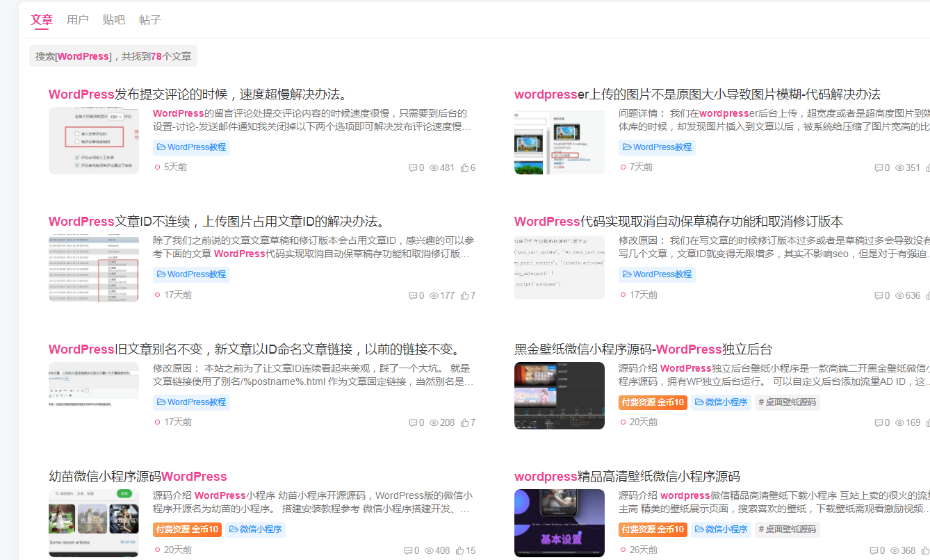Click thumbs-up like icon showing 15

[459, 550]
